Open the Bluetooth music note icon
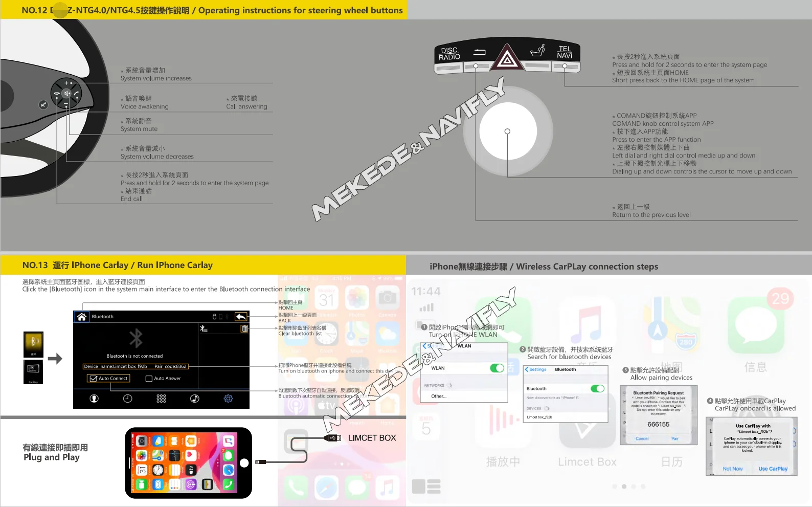Viewport: 812px width, 507px height. point(195,399)
